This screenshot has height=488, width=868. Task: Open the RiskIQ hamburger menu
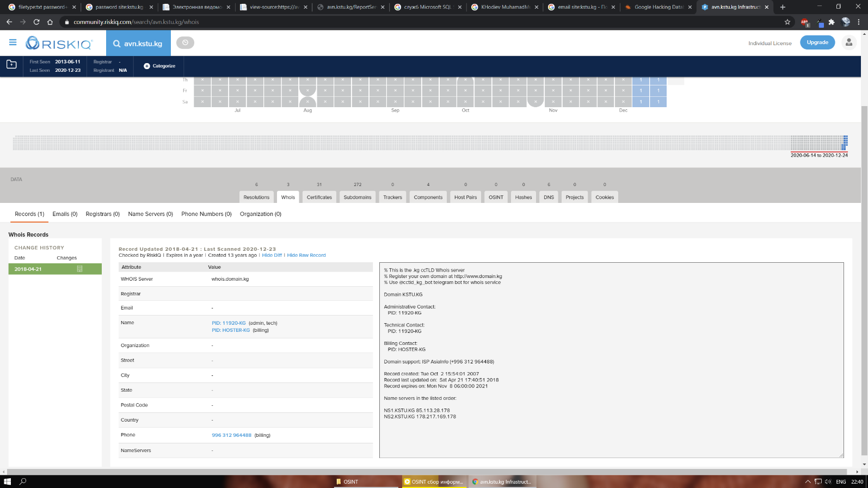point(13,42)
